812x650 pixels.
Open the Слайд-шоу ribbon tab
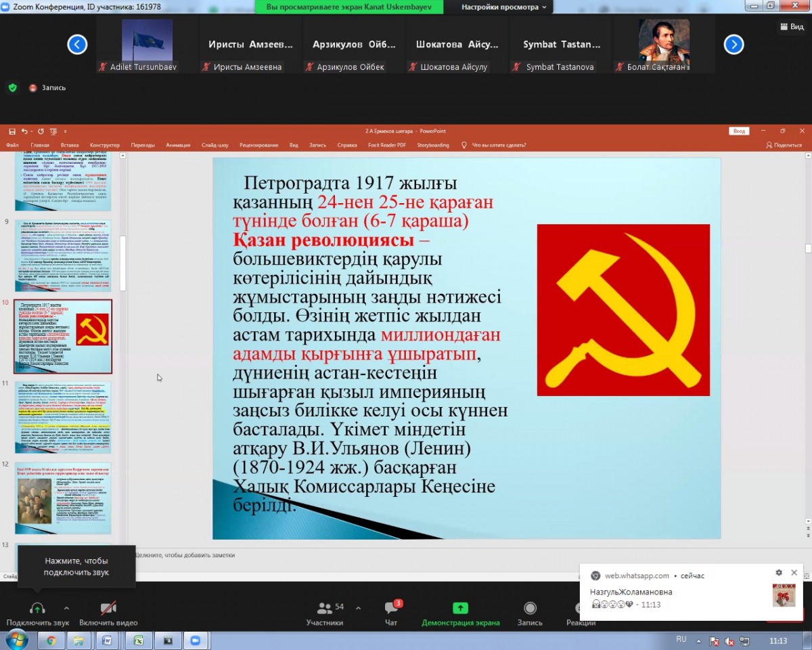(215, 145)
